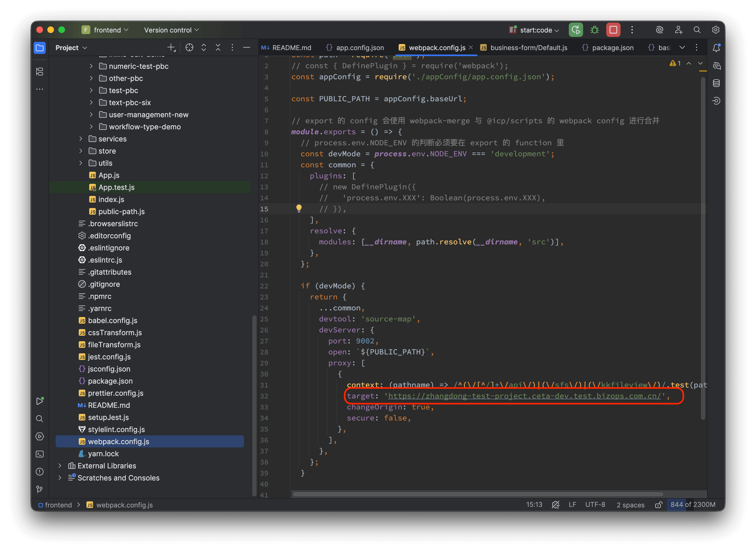The image size is (756, 552).
Task: Open the Git tool window
Action: tap(39, 489)
